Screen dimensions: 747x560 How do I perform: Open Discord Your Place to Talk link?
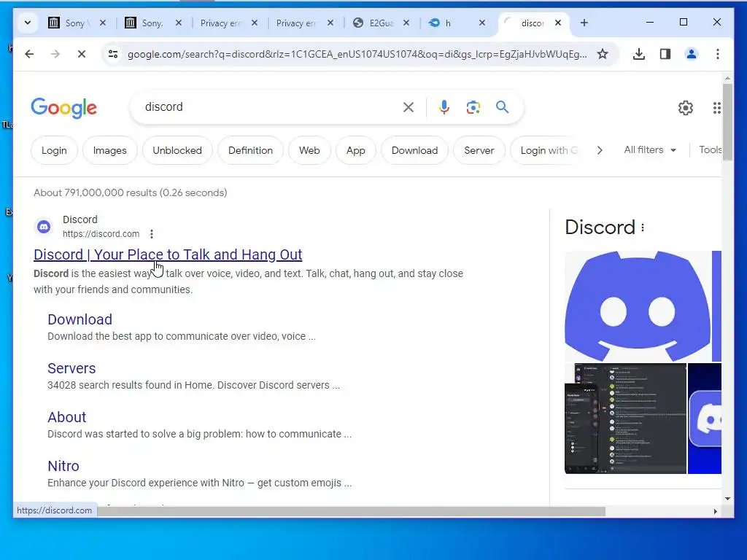(x=168, y=254)
